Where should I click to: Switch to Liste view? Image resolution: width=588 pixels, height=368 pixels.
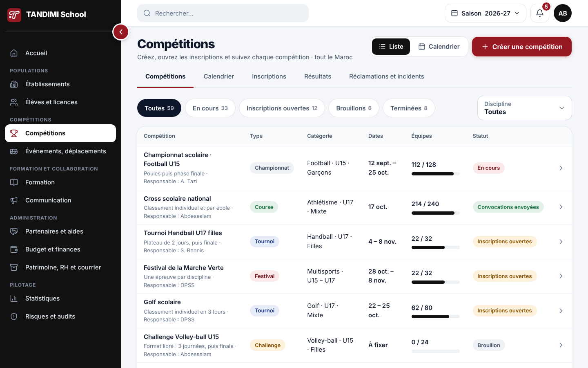pos(391,47)
